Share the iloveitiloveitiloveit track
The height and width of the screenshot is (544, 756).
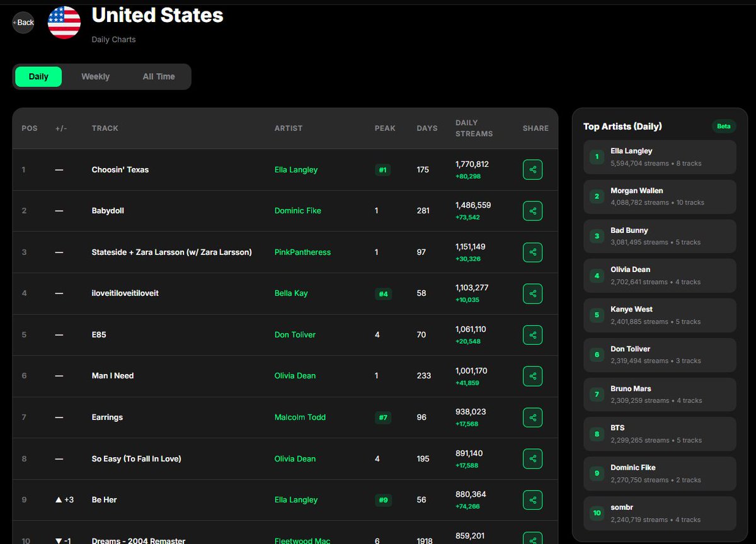click(x=532, y=293)
